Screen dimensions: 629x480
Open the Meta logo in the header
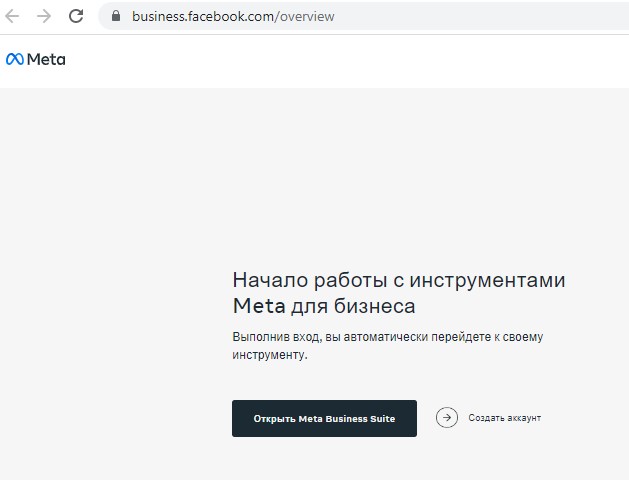[36, 59]
